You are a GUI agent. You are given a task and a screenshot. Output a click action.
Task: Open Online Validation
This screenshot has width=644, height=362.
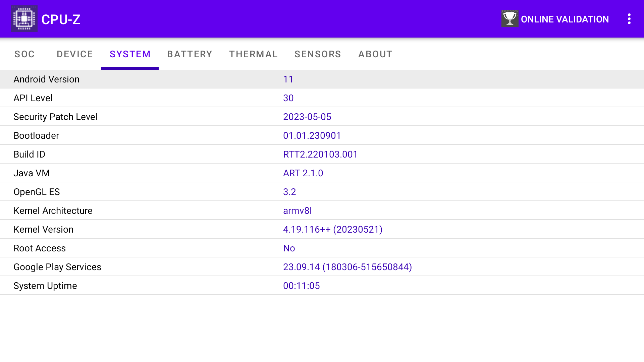point(555,19)
